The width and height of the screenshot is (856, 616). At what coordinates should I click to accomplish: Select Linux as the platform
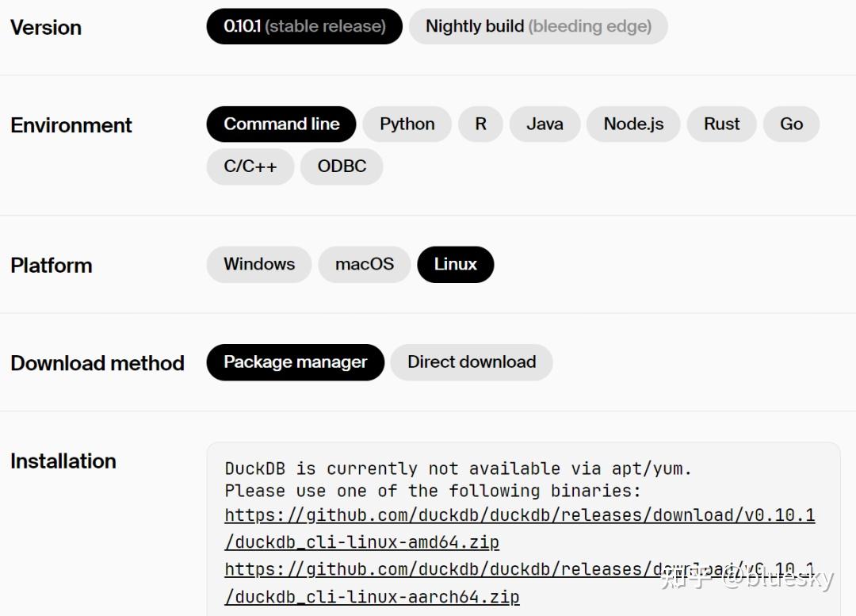[455, 264]
